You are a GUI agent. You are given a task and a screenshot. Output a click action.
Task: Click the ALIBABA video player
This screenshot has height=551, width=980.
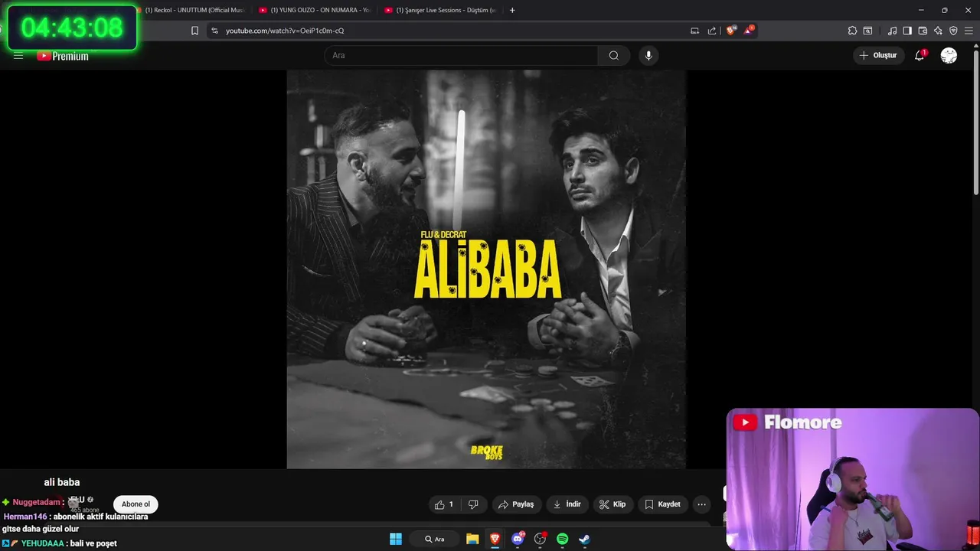(x=486, y=269)
